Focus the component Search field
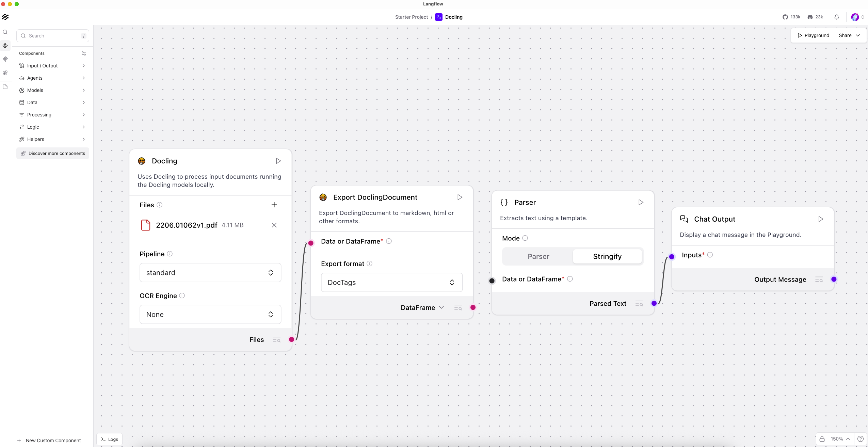868x447 pixels. [53, 36]
